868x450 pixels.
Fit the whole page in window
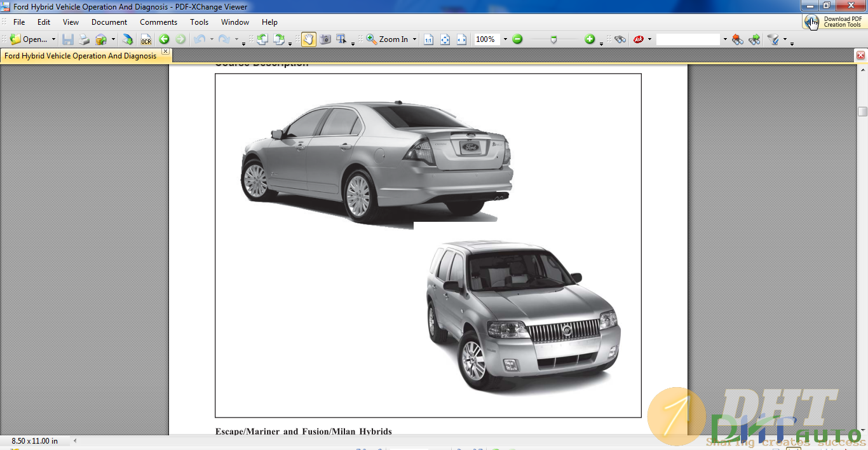pyautogui.click(x=445, y=39)
